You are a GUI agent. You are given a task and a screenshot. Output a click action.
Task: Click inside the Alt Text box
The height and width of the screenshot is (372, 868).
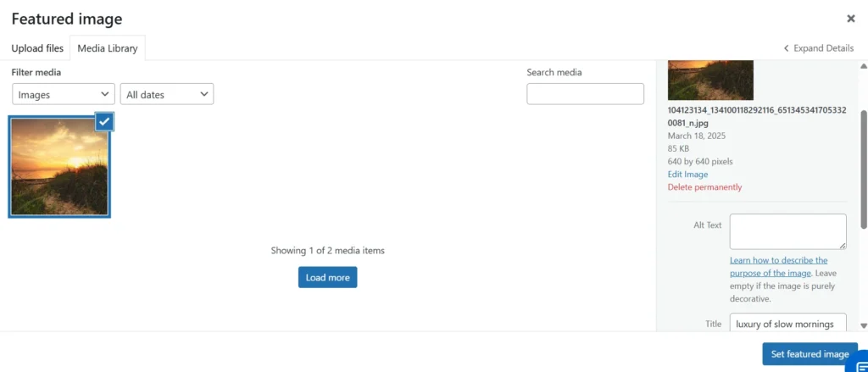pyautogui.click(x=787, y=231)
